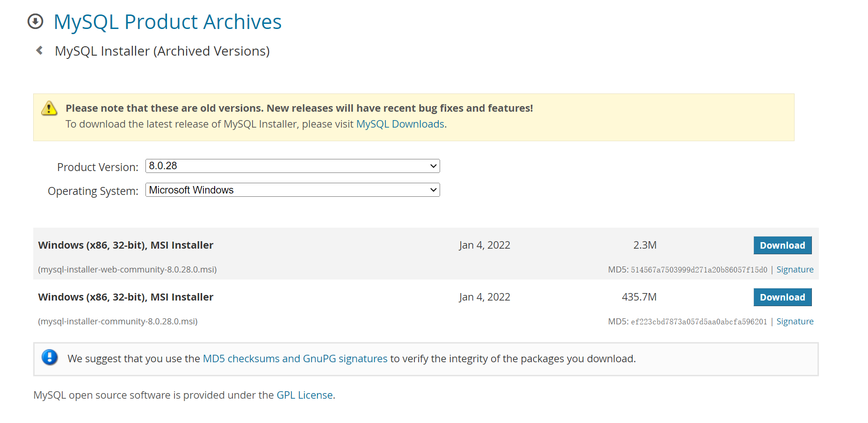This screenshot has height=423, width=868.
Task: Follow the MySQL Downloads link
Action: [x=400, y=124]
